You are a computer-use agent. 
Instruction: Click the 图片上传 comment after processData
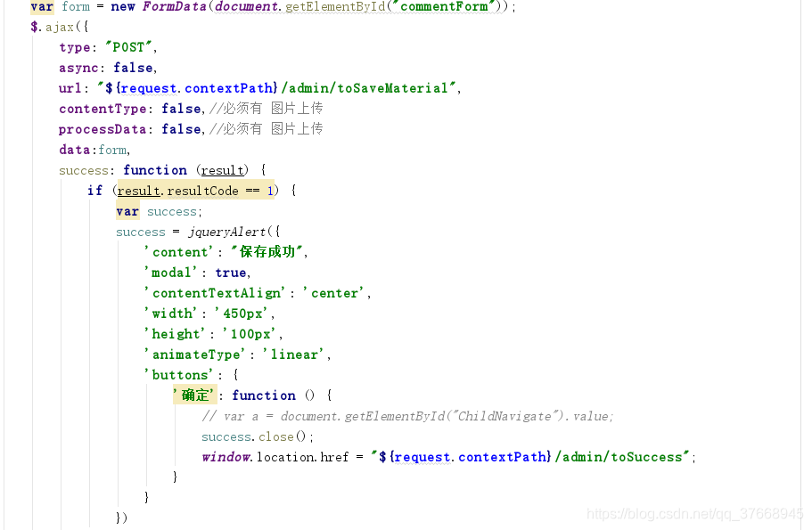(297, 128)
